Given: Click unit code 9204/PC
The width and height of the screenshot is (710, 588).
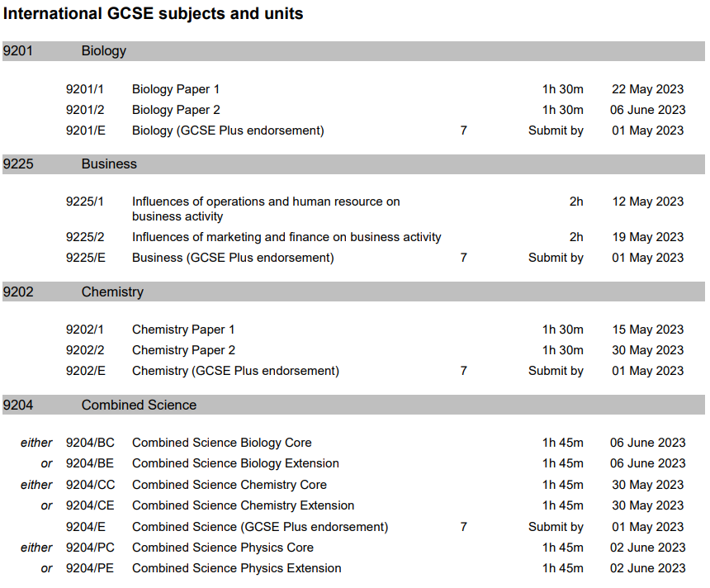Looking at the screenshot, I should [x=90, y=548].
